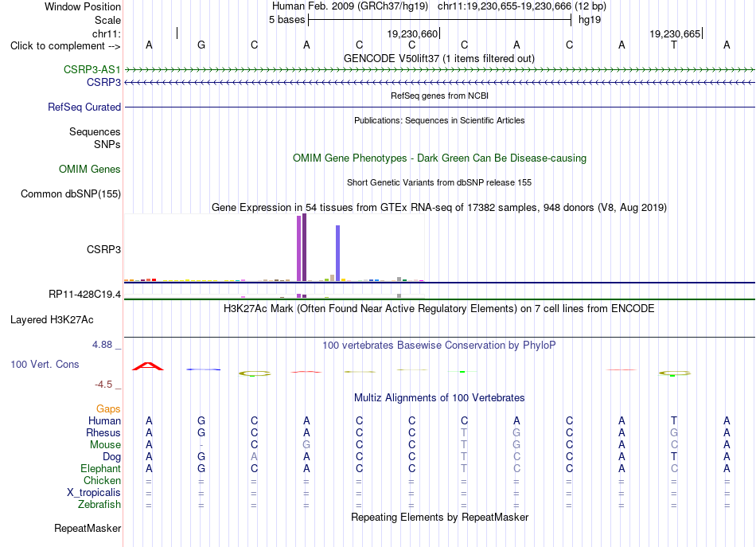The height and width of the screenshot is (547, 756).
Task: Click the Sequences track label
Action: point(95,131)
